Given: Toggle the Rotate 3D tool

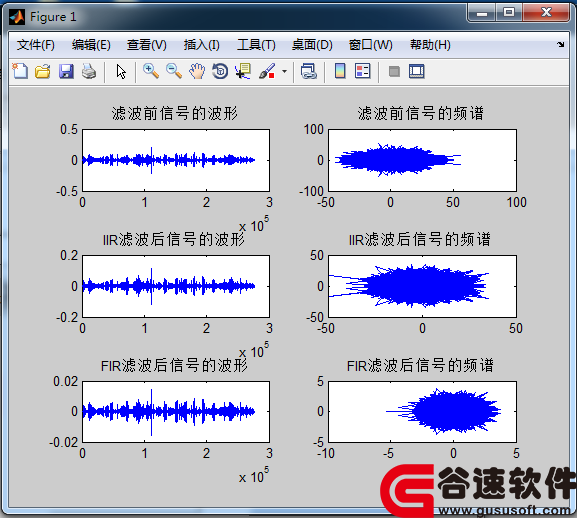Looking at the screenshot, I should coord(220,71).
